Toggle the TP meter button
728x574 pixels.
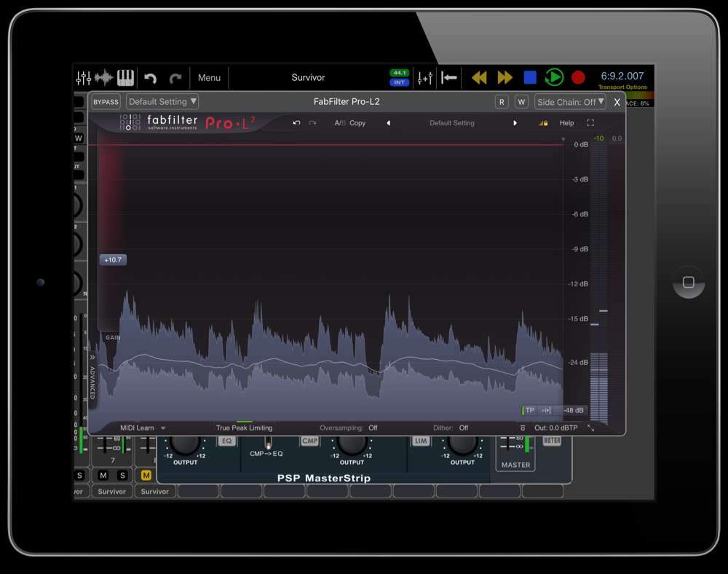click(529, 410)
